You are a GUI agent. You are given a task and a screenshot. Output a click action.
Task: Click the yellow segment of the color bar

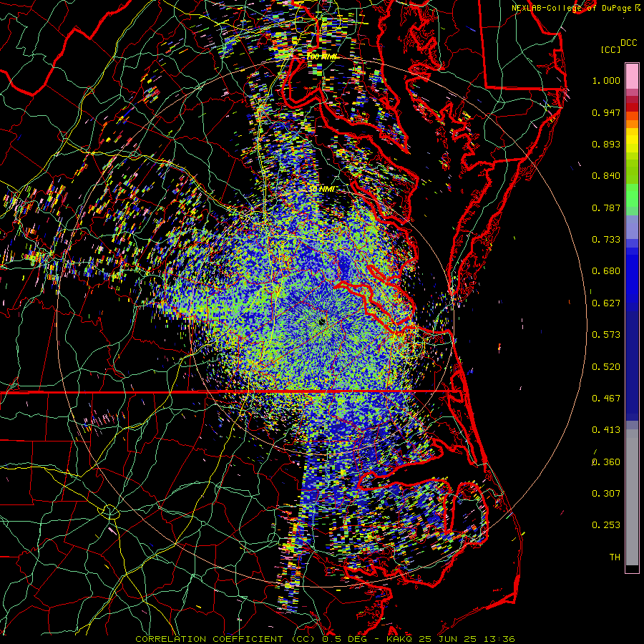click(632, 142)
